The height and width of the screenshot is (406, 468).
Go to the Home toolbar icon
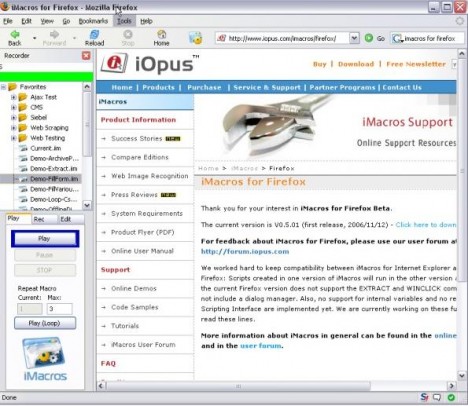click(x=162, y=34)
